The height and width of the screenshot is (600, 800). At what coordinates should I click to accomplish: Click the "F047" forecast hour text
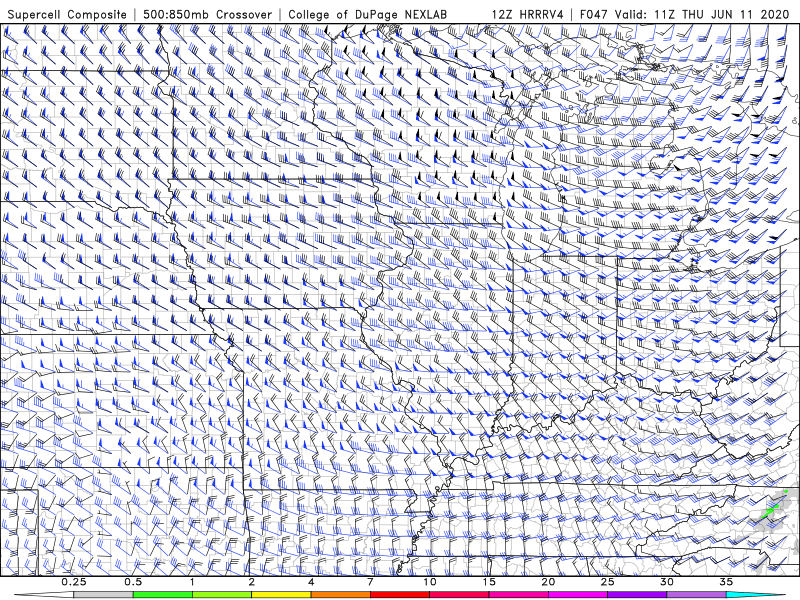click(595, 14)
